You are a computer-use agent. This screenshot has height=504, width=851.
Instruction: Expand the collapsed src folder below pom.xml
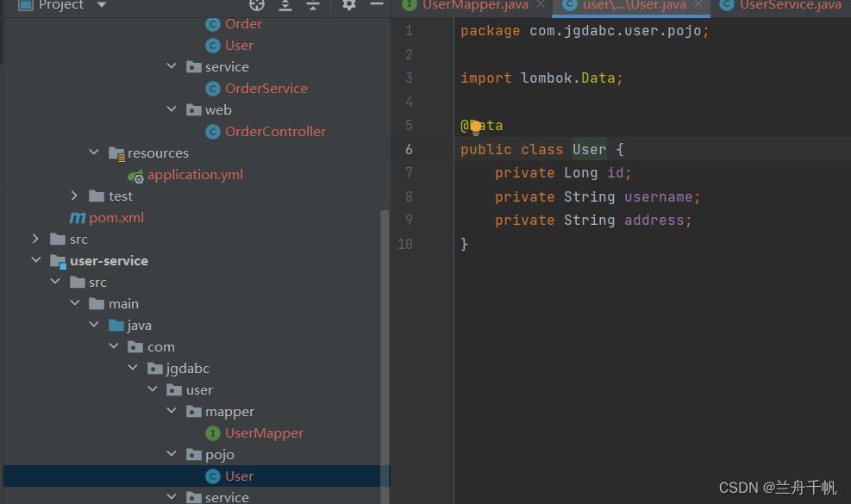[35, 239]
